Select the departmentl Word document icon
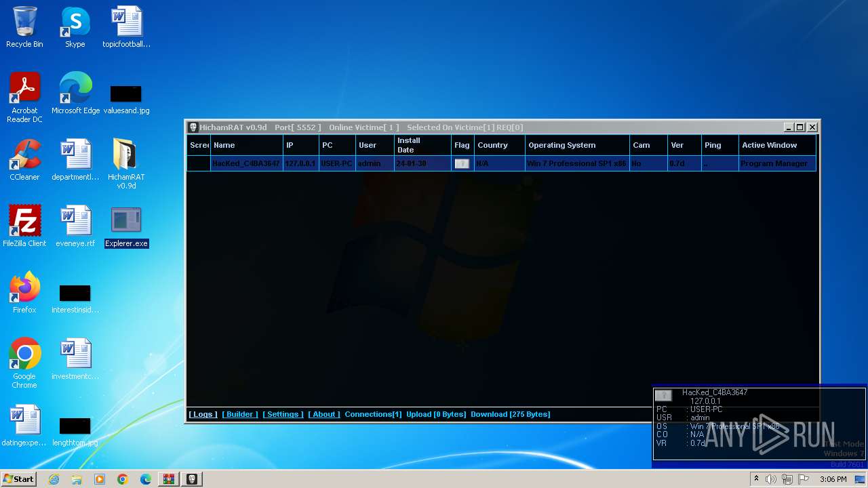This screenshot has height=488, width=868. tap(75, 161)
